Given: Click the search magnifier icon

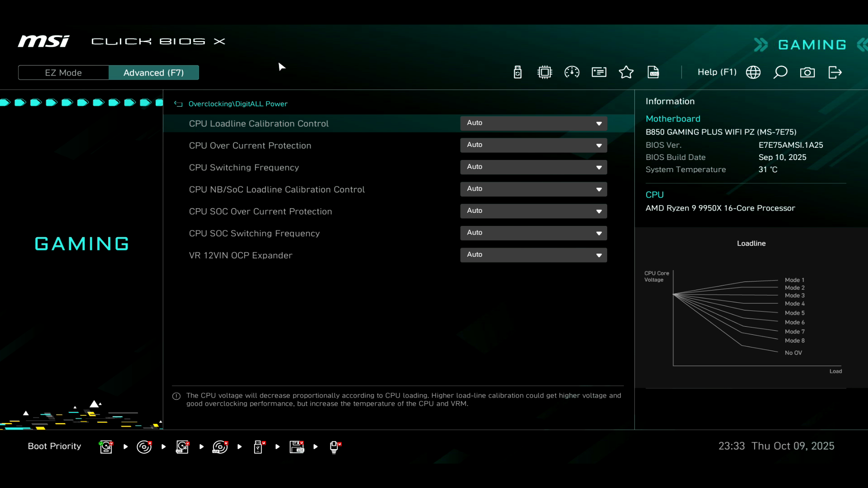Looking at the screenshot, I should (780, 72).
